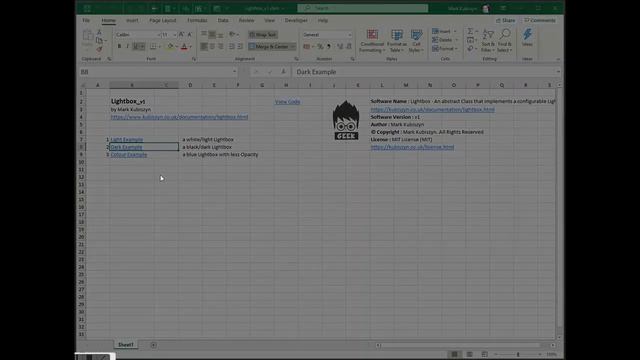This screenshot has height=360, width=640.
Task: Click the Share button
Action: pos(505,20)
